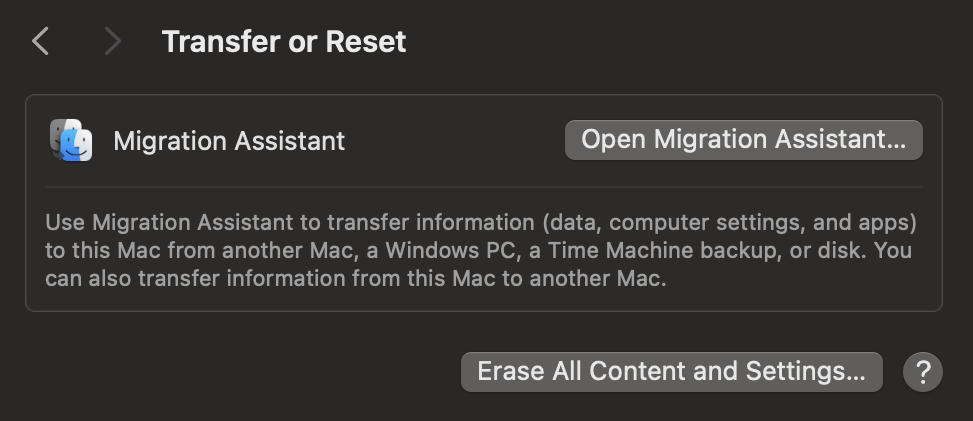This screenshot has height=421, width=973.
Task: Launch the Migration Assistant transfer tool button
Action: coord(743,140)
